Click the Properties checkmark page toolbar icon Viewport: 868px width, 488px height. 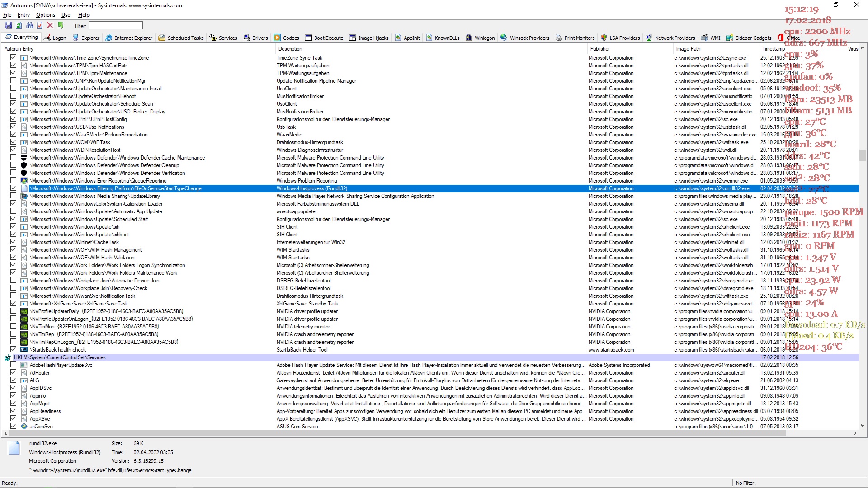coord(40,26)
